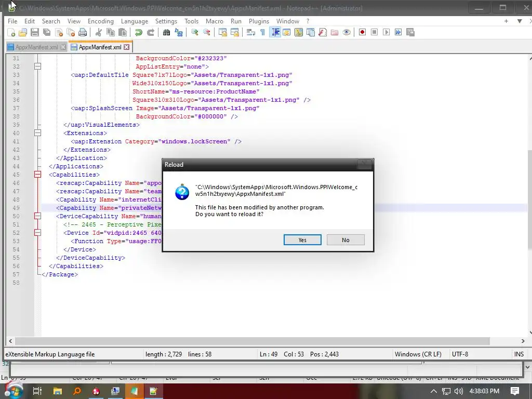Open Task View from the taskbar
Screen dimensions: 532x399
click(x=37, y=391)
